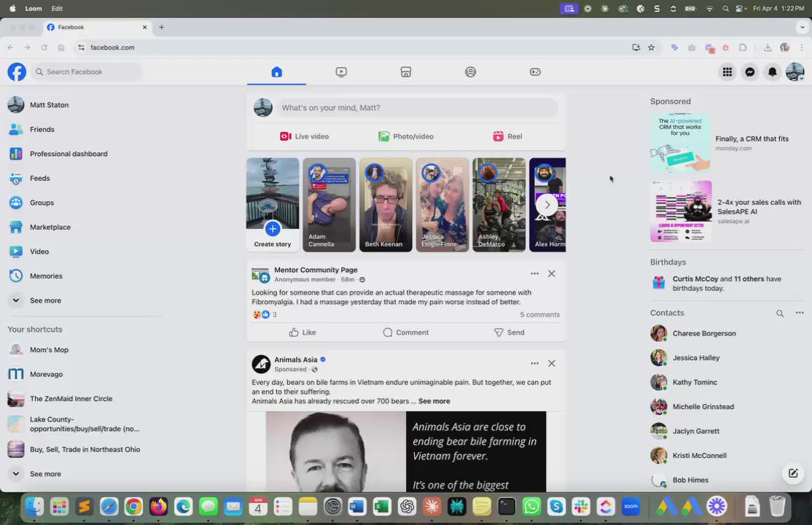
Task: Open the Edit menu in the menu bar
Action: [57, 8]
